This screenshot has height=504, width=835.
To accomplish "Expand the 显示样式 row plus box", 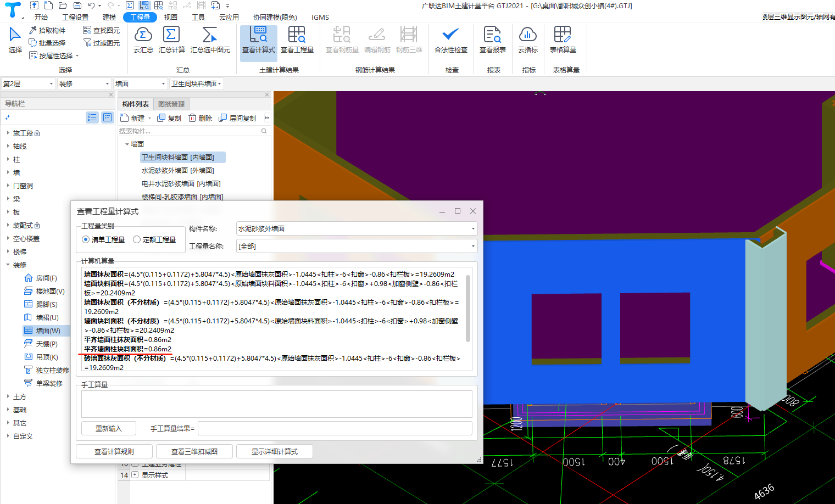I will (135, 475).
